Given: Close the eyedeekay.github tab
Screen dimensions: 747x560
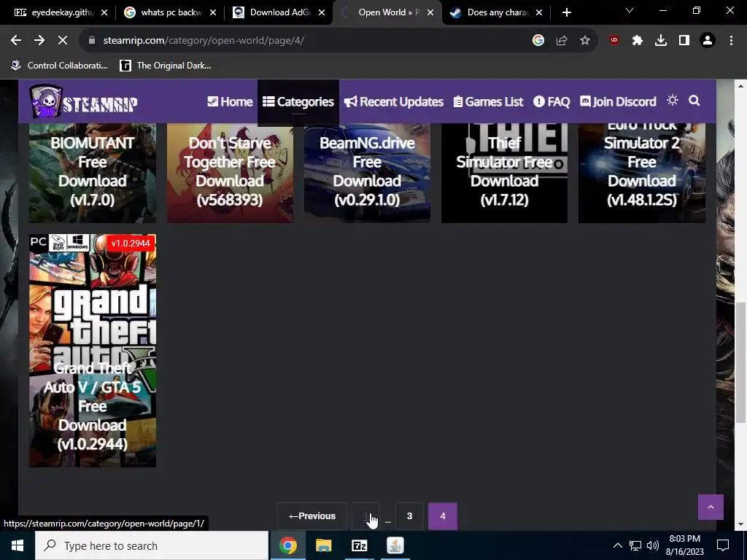Looking at the screenshot, I should tap(104, 12).
